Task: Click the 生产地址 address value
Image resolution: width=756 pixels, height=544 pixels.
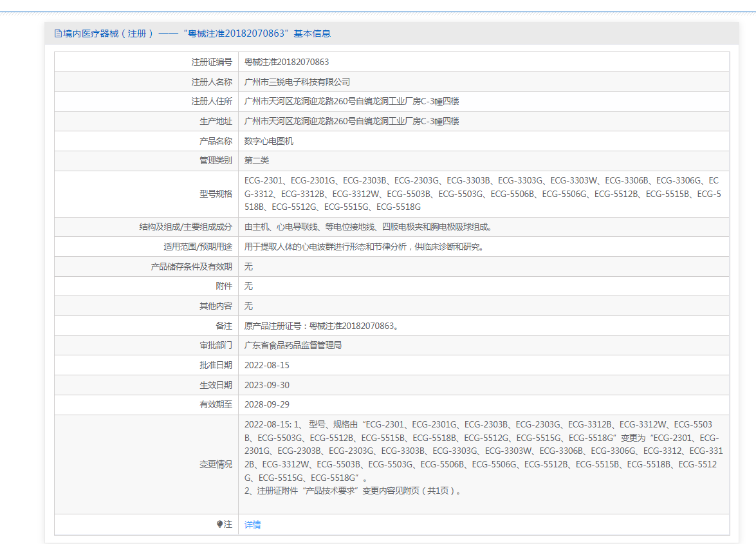Action: click(351, 121)
